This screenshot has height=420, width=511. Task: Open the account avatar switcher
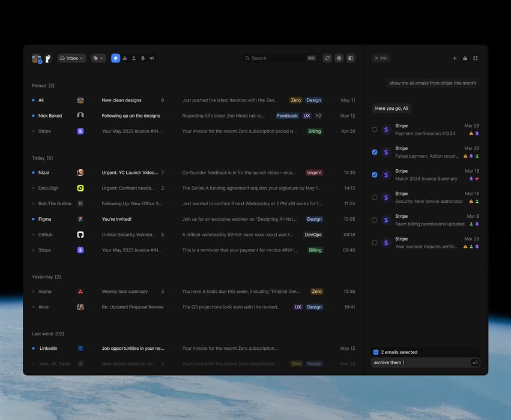[37, 59]
